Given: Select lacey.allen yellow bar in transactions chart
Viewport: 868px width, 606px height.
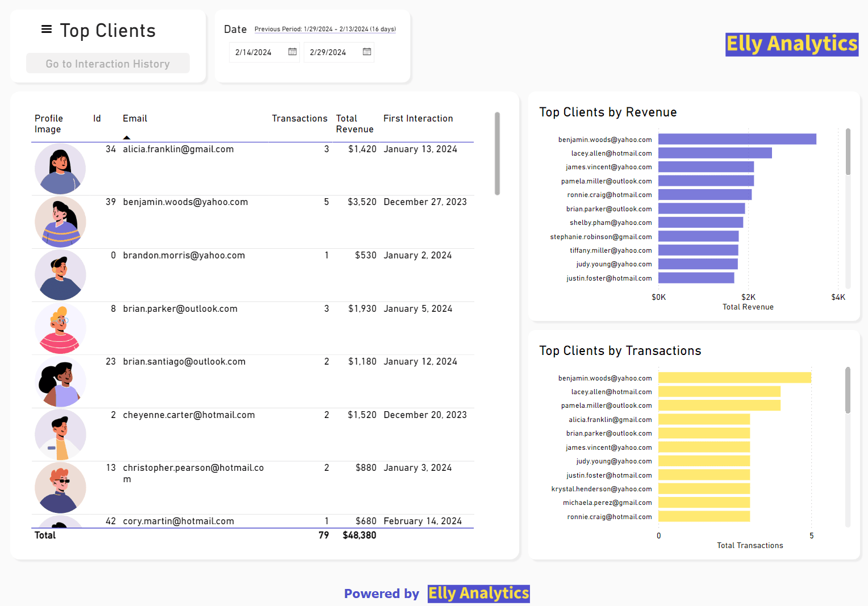Looking at the screenshot, I should click(x=719, y=392).
